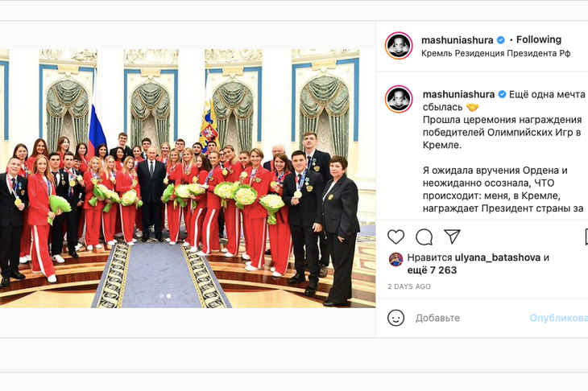
Task: Open mashuniashura username in post header
Action: pyautogui.click(x=458, y=39)
